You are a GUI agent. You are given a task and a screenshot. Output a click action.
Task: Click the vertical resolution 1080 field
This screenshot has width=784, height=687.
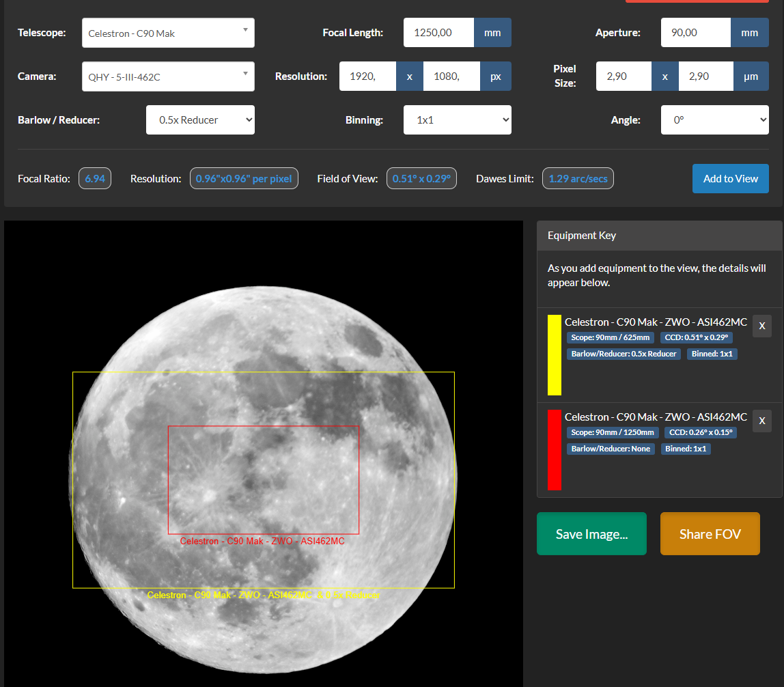(x=451, y=76)
